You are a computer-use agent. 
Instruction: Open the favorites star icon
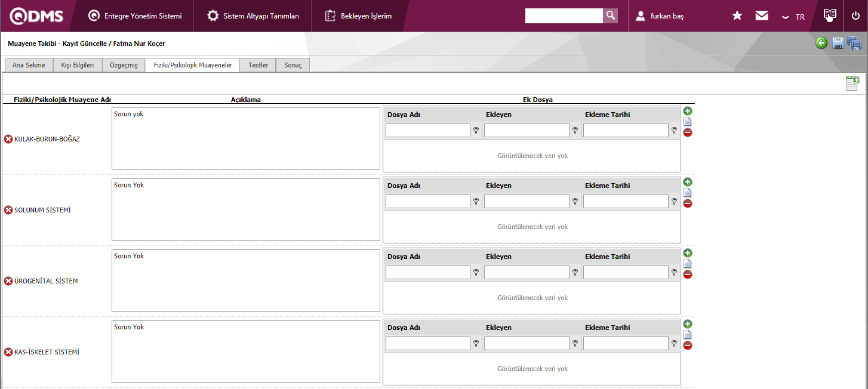(737, 16)
